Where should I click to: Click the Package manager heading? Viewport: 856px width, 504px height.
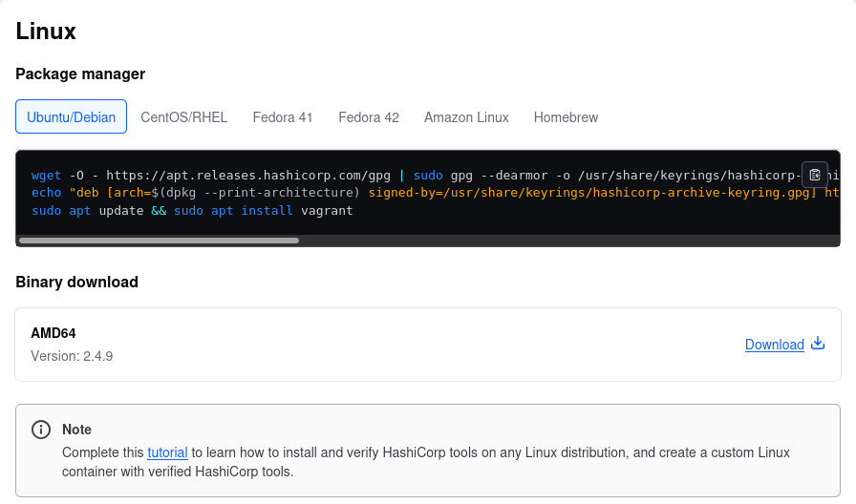pyautogui.click(x=80, y=73)
